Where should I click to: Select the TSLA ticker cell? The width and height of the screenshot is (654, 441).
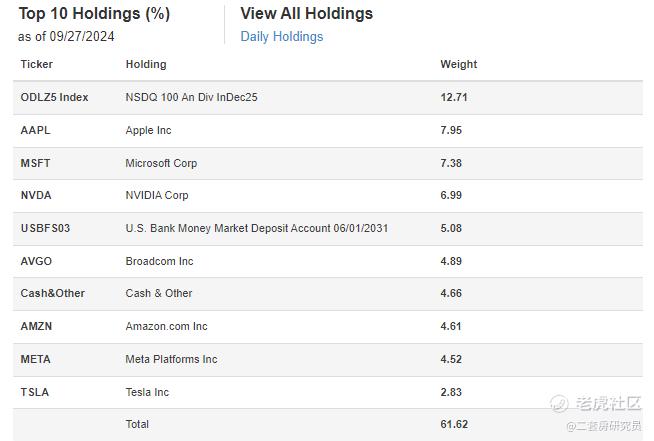click(35, 392)
